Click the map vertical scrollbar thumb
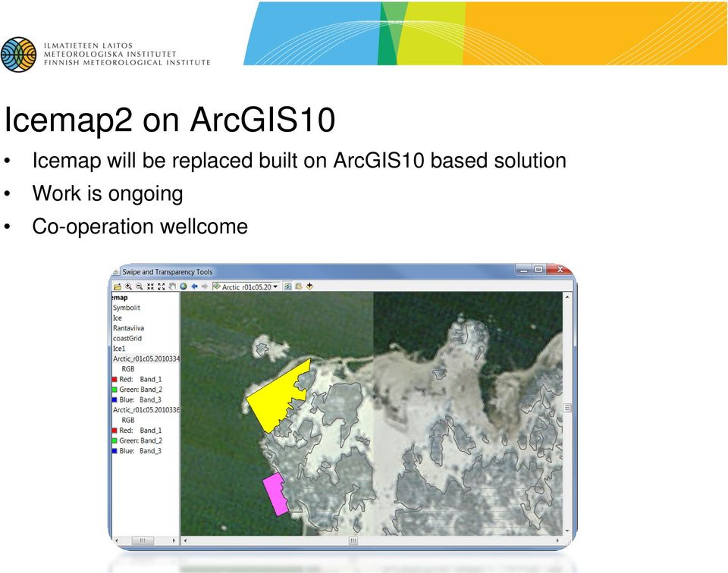 567,408
